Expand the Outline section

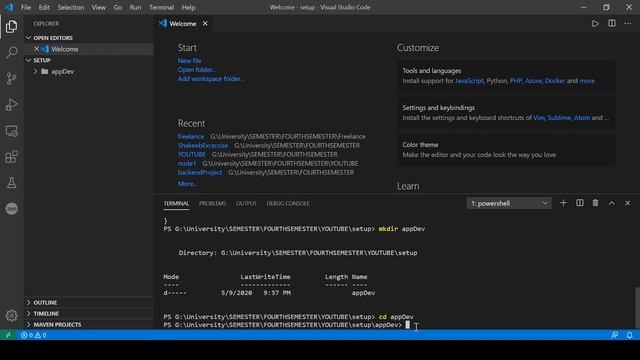(x=28, y=302)
